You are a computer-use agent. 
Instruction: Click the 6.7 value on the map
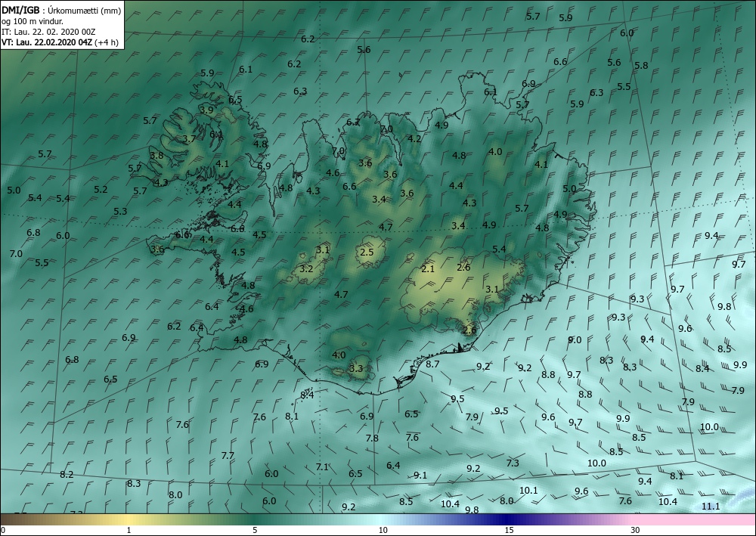353,122
